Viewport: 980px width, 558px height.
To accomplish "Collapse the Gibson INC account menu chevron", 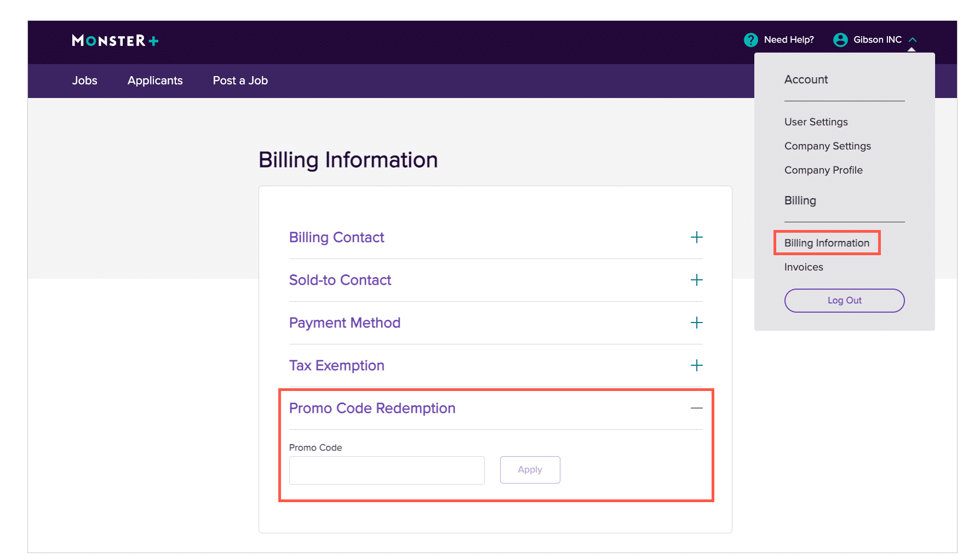I will pos(913,40).
